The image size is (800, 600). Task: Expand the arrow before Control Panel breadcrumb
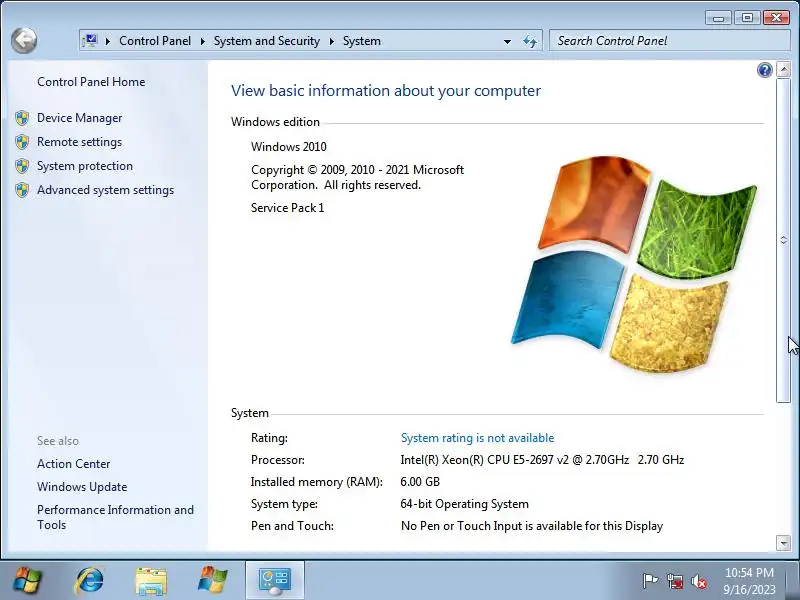[x=108, y=41]
